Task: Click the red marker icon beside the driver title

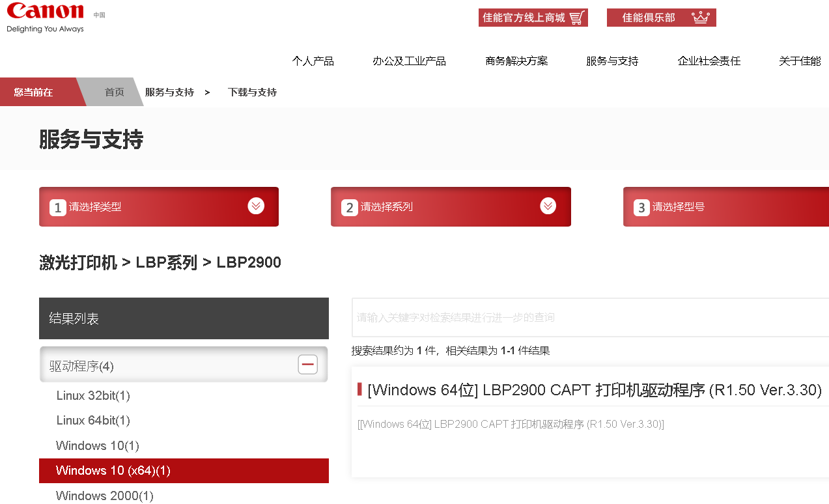Action: coord(360,388)
